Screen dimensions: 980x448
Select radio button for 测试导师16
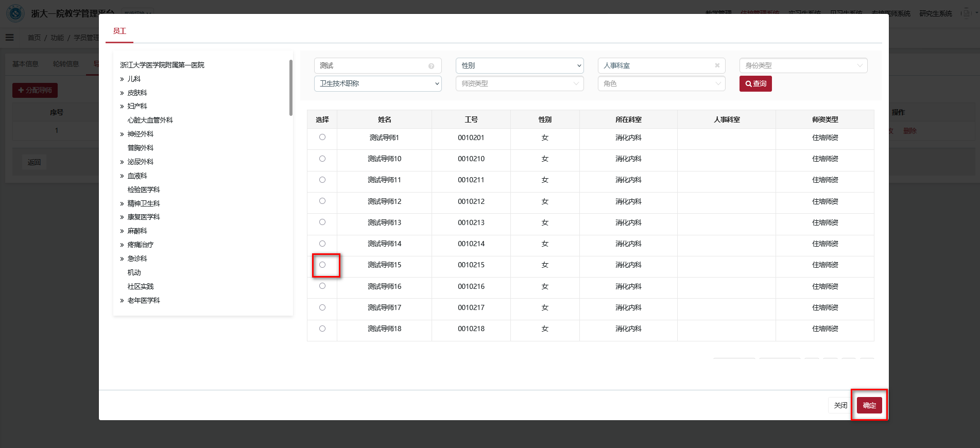[322, 286]
